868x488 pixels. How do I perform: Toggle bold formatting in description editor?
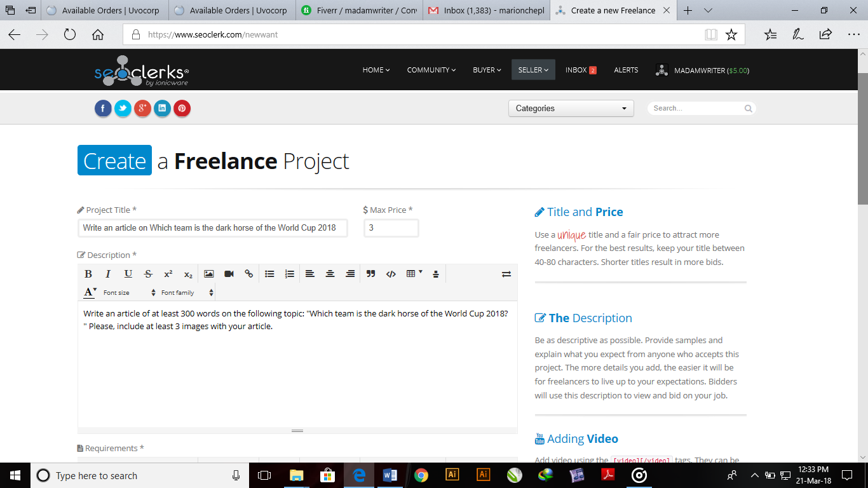click(88, 274)
